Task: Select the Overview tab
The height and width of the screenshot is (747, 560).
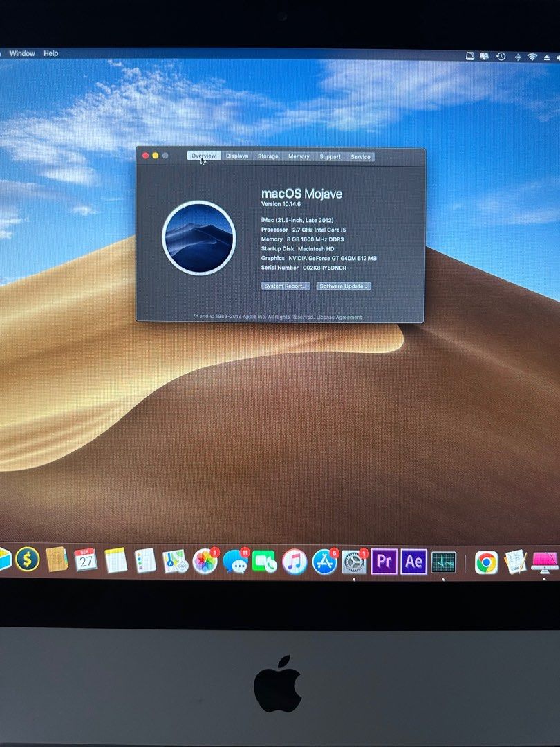Action: 204,156
